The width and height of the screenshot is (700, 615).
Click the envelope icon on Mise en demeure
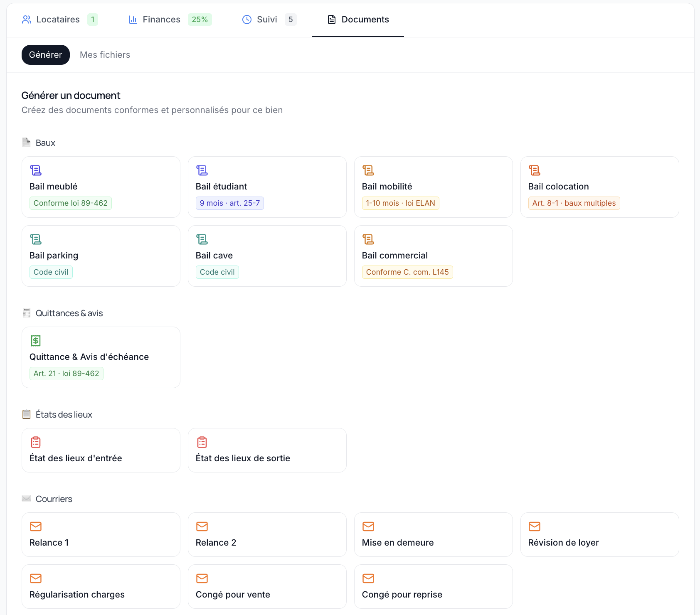coord(368,526)
